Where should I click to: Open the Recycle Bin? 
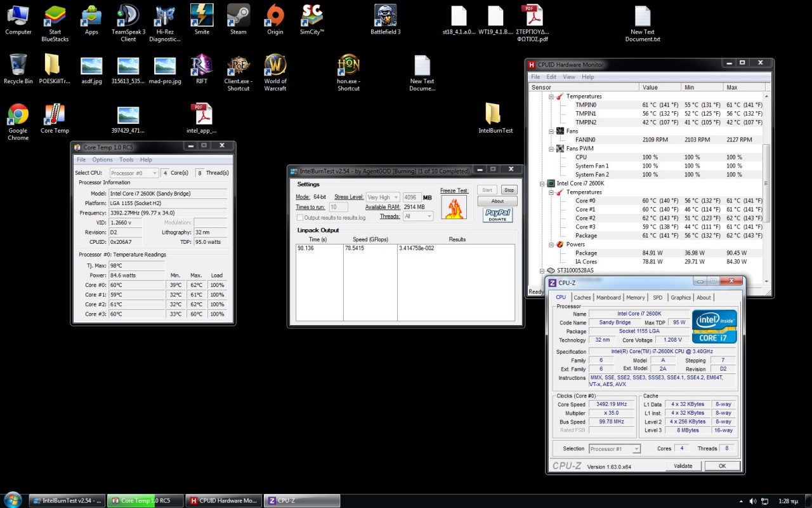pyautogui.click(x=18, y=69)
